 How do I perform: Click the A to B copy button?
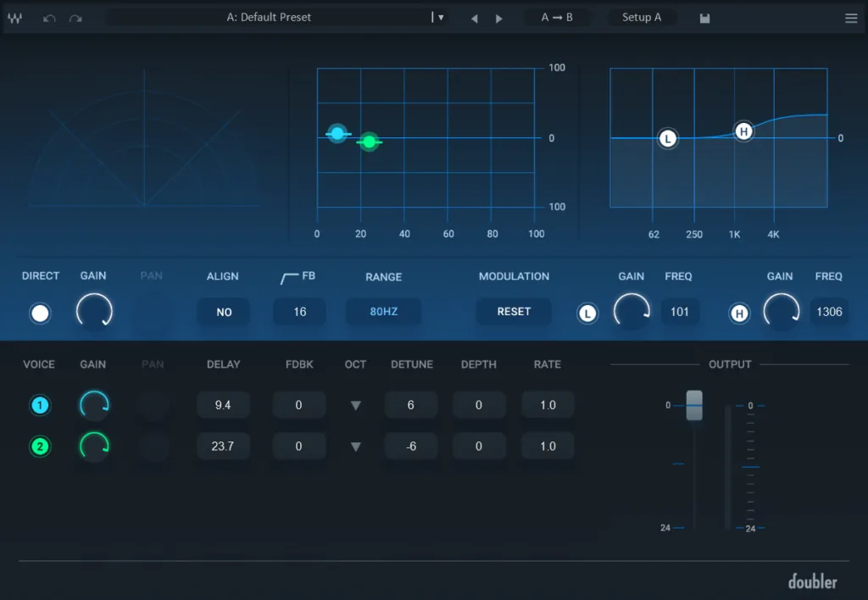(558, 17)
